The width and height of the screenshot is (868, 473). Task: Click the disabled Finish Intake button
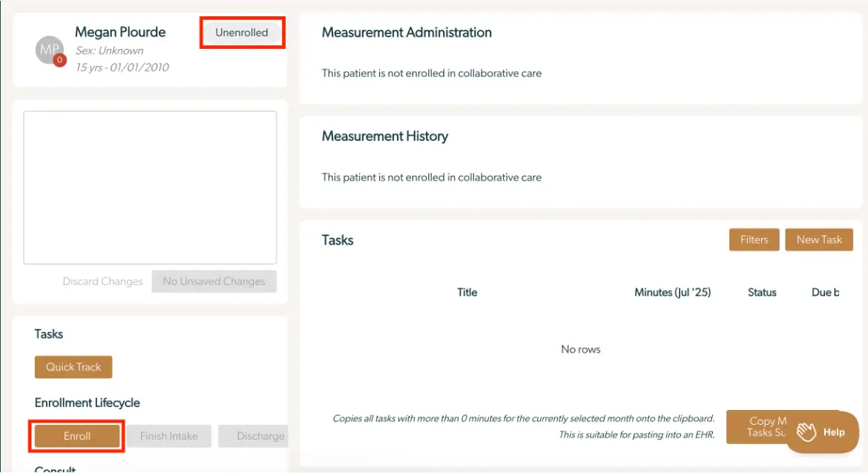[168, 436]
